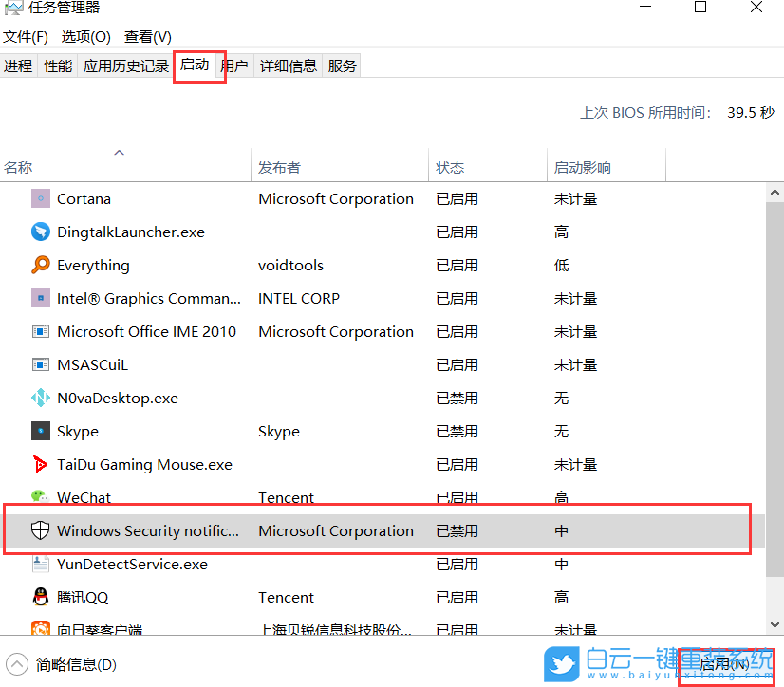
Task: Sort entries by 启动影响 column
Action: (583, 166)
